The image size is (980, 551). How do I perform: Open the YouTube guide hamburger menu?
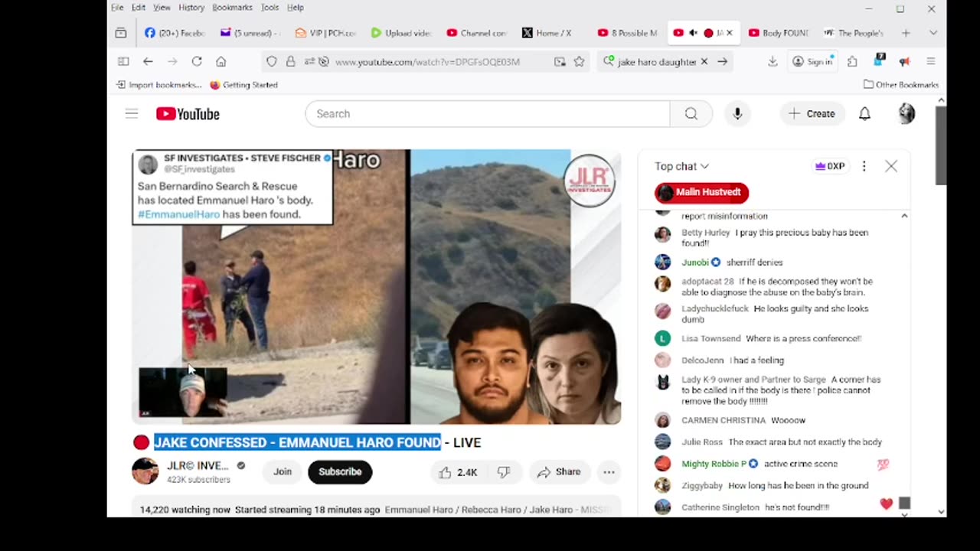tap(132, 114)
